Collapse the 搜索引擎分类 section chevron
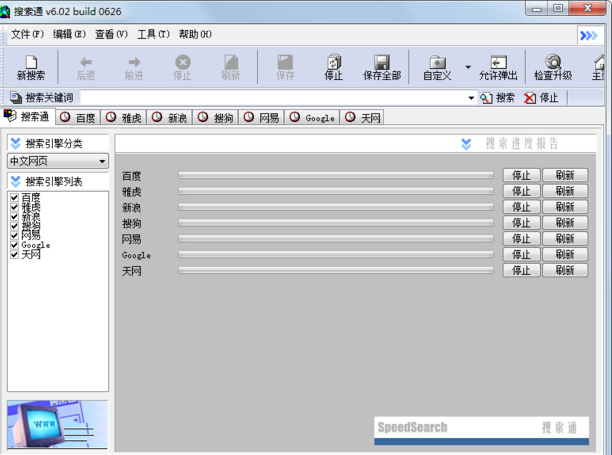Image resolution: width=612 pixels, height=455 pixels. [x=16, y=144]
